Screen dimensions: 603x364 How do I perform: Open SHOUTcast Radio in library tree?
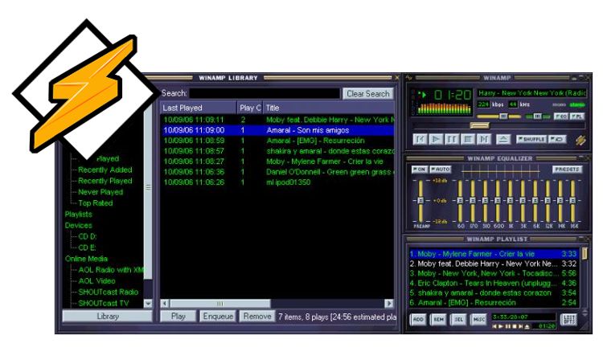(108, 292)
